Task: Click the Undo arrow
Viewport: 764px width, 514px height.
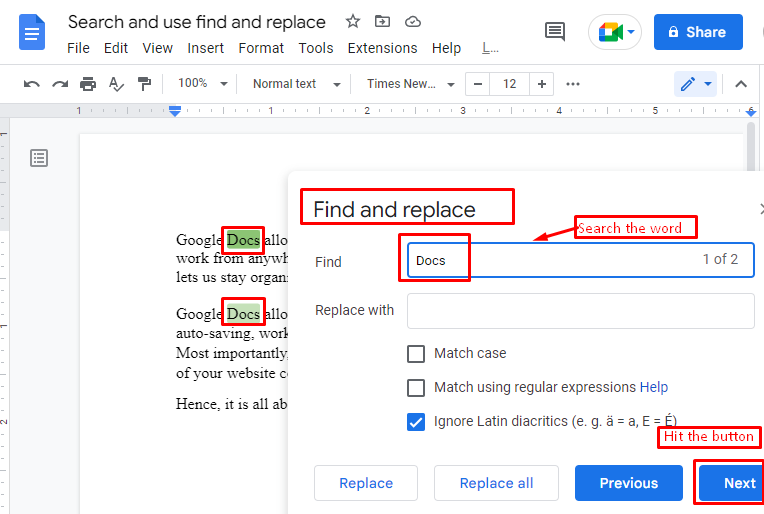Action: point(32,84)
